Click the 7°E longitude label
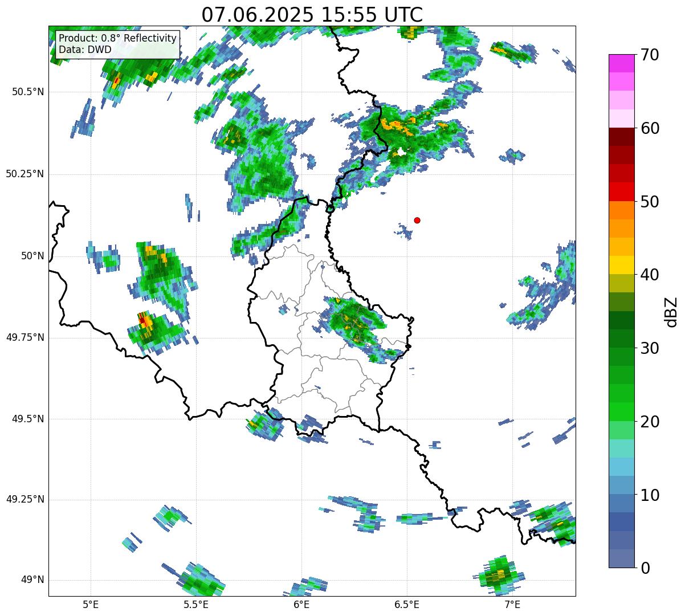Image resolution: width=685 pixels, height=616 pixels. coord(512,604)
